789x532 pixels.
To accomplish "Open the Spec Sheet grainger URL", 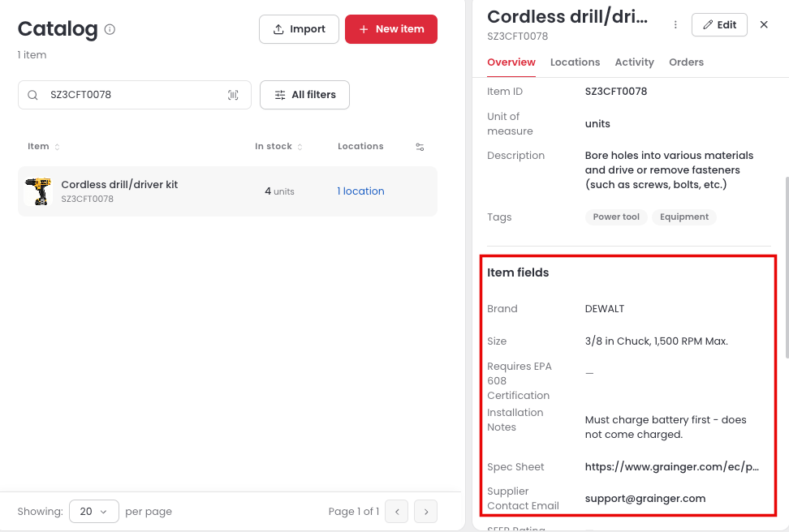I will (672, 467).
